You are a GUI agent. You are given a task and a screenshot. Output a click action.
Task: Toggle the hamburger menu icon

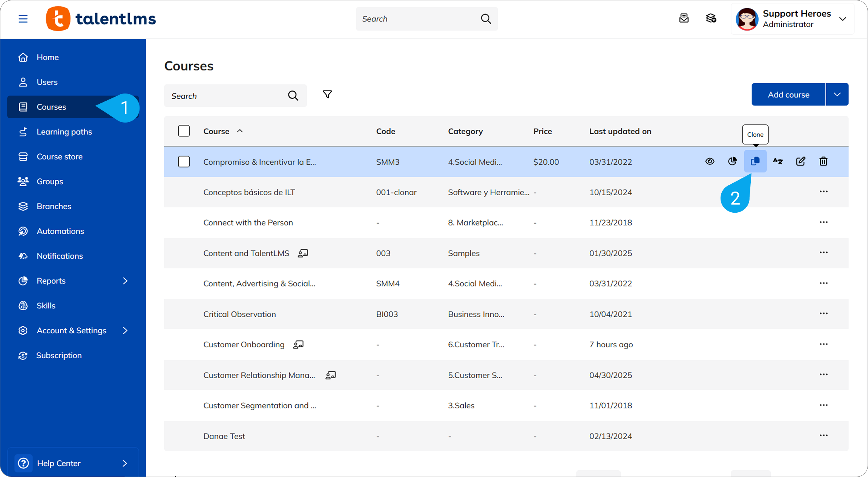pos(23,19)
